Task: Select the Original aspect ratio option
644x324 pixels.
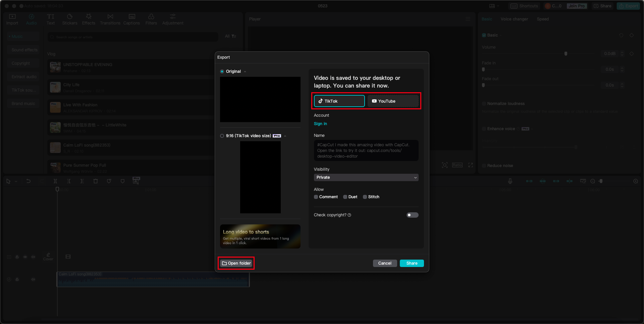Action: 222,71
